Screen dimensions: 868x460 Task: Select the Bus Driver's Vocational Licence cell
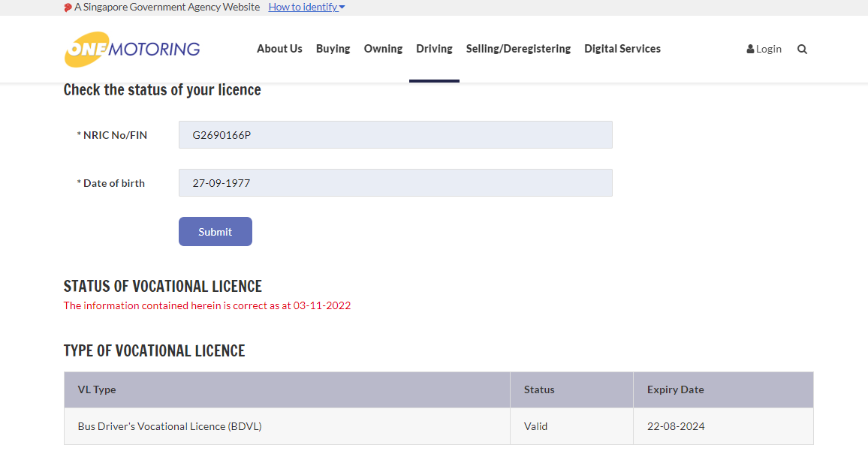click(x=170, y=426)
